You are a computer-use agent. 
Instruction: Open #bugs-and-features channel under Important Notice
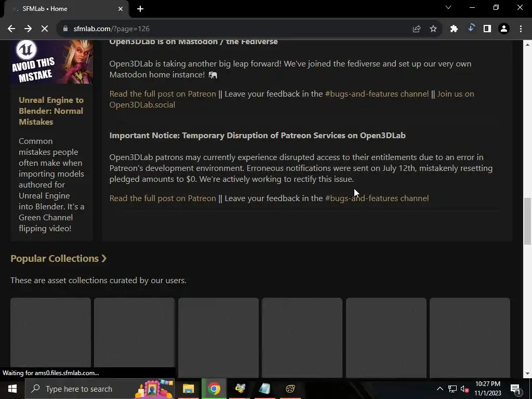click(377, 198)
